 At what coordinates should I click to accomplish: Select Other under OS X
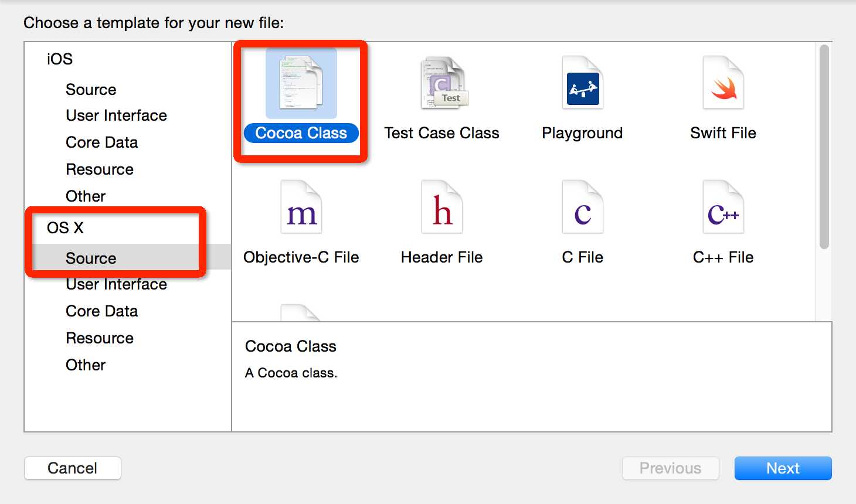tap(86, 365)
